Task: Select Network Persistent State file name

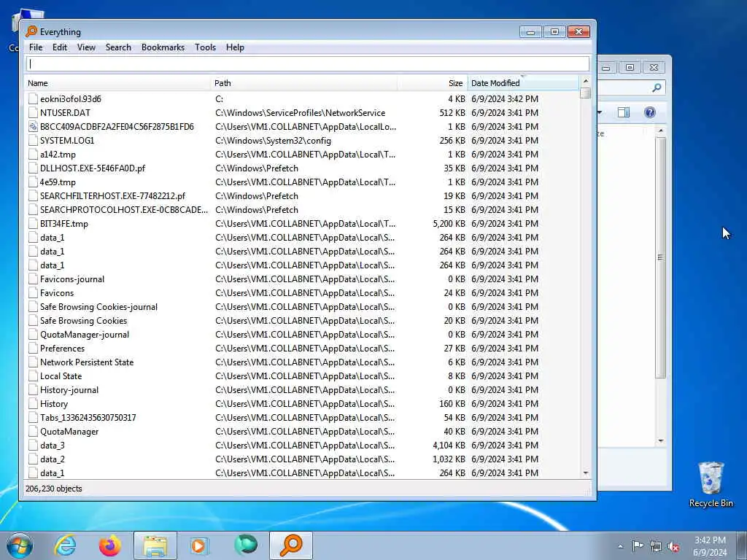Action: tap(87, 362)
